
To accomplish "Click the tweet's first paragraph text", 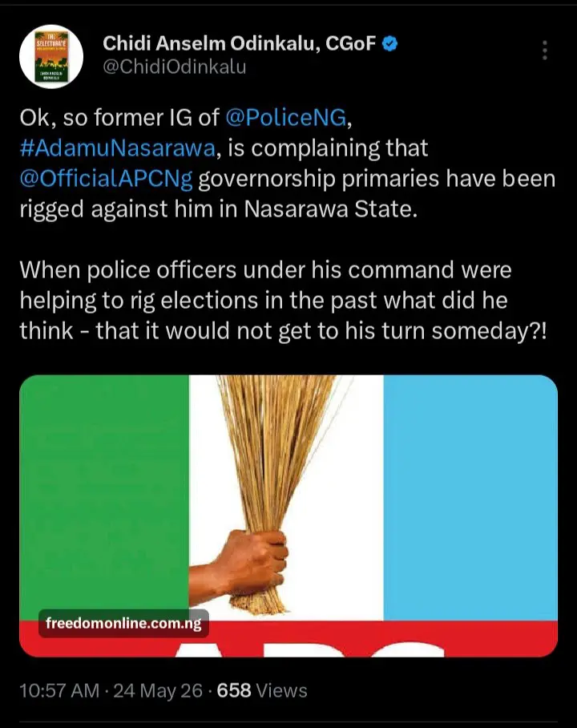I will tap(288, 164).
